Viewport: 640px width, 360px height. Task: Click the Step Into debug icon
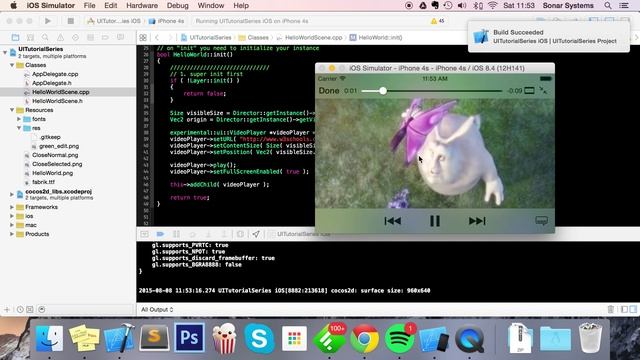pos(208,234)
